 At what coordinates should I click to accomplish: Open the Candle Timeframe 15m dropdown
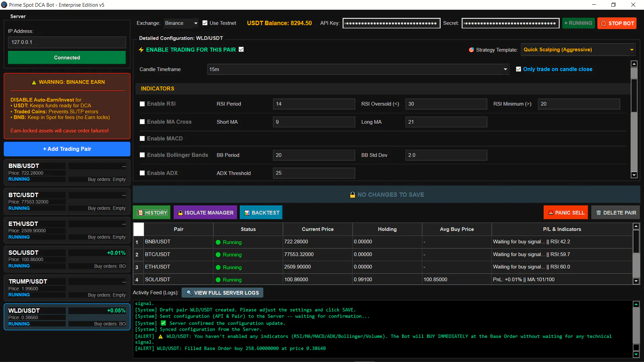(358, 69)
